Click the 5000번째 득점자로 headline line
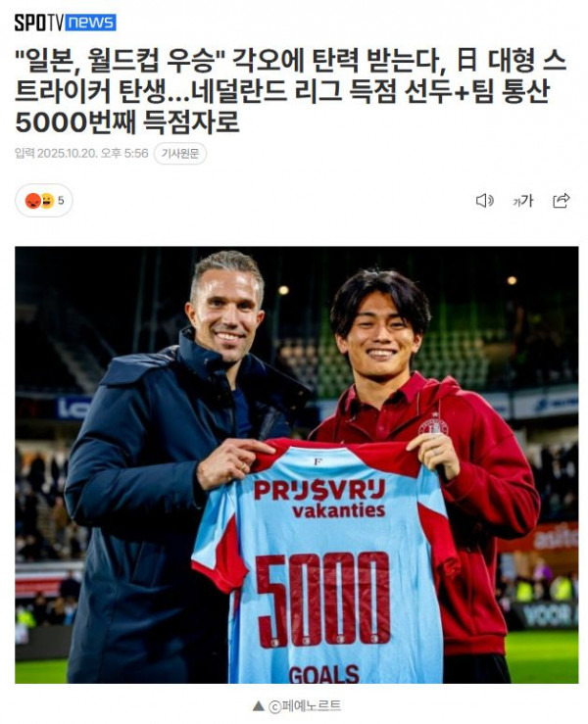 coord(127,121)
